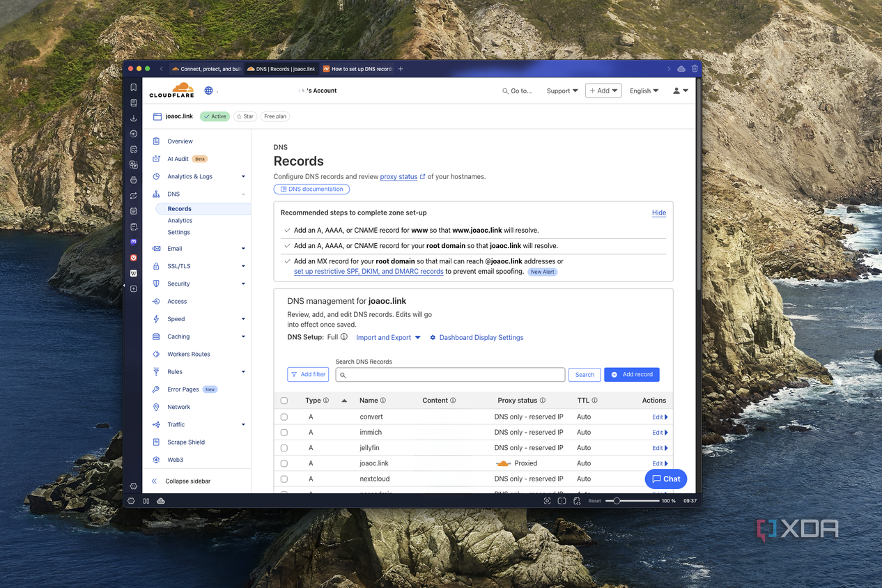The height and width of the screenshot is (588, 882).
Task: Check the box for the joaoc.link record
Action: (x=284, y=463)
